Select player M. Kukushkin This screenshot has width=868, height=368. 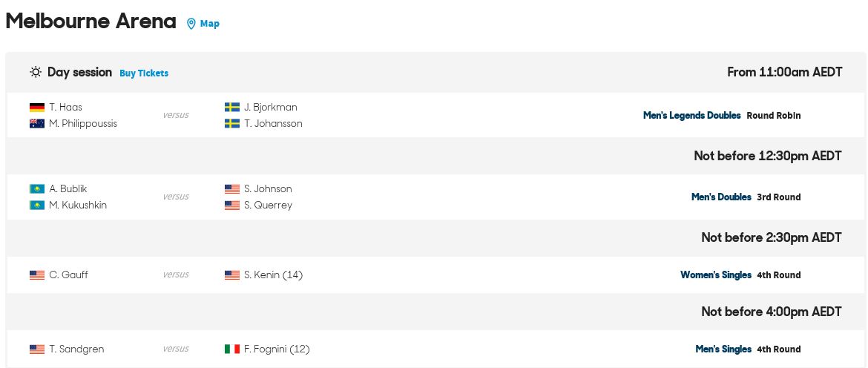[x=78, y=206]
